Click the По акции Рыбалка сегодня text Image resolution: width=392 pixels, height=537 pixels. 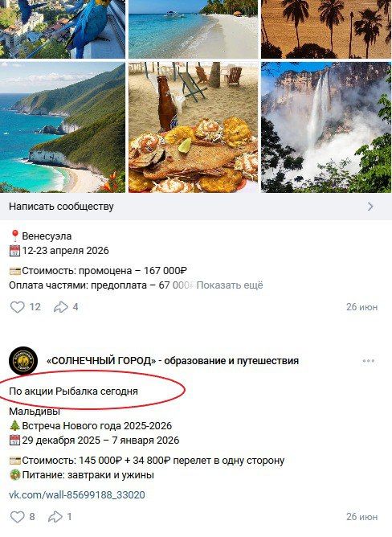[73, 391]
